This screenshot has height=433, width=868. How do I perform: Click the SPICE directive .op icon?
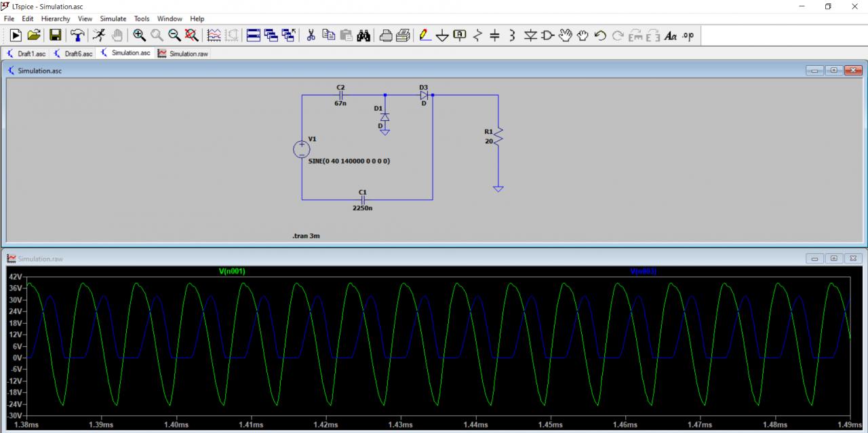[x=688, y=35]
